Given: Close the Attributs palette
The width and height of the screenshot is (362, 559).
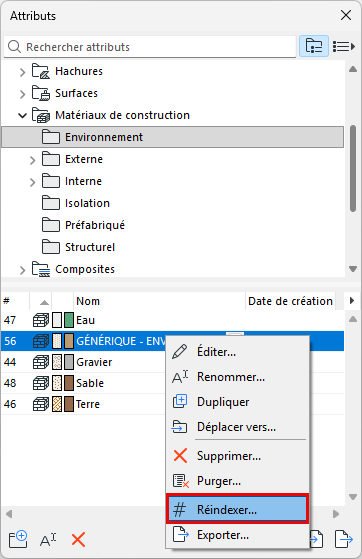Looking at the screenshot, I should click(346, 15).
